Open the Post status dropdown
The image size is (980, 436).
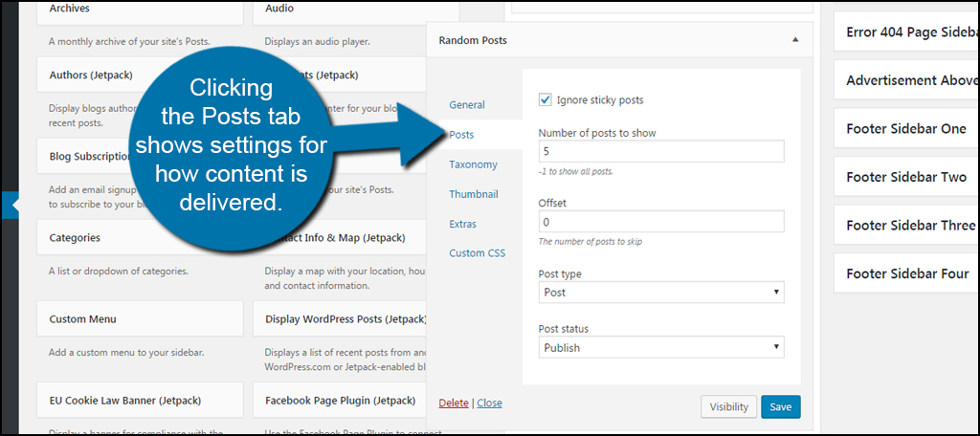coord(661,347)
